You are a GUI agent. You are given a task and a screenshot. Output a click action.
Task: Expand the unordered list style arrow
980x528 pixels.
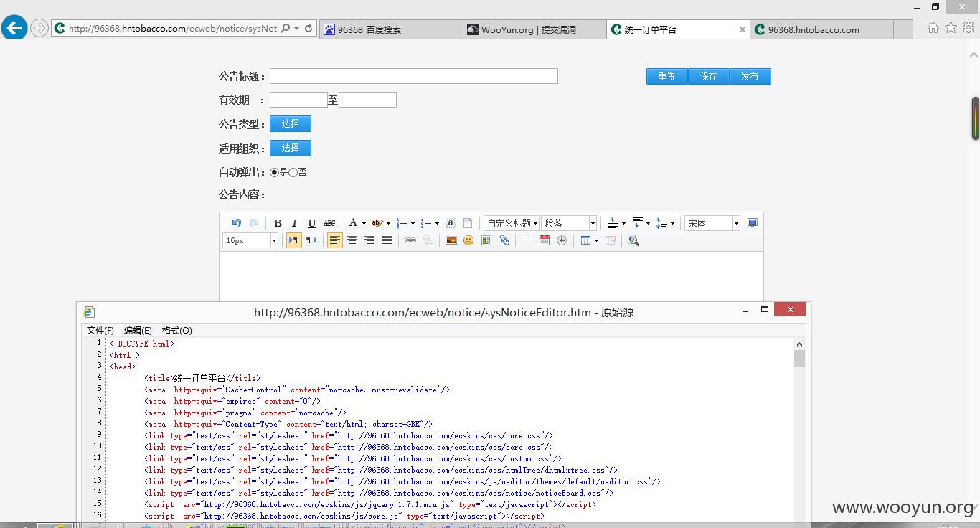click(x=437, y=223)
